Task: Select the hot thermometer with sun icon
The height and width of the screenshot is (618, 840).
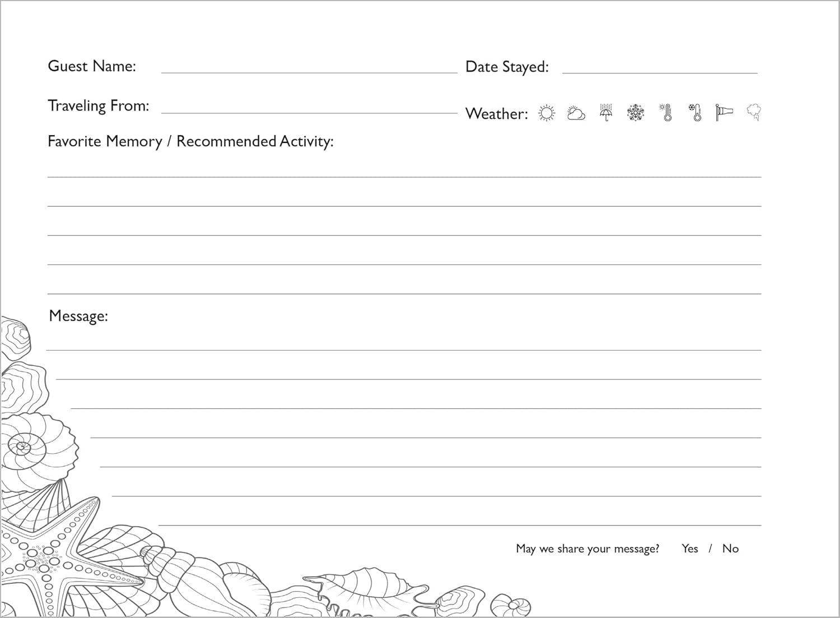Action: coord(666,113)
